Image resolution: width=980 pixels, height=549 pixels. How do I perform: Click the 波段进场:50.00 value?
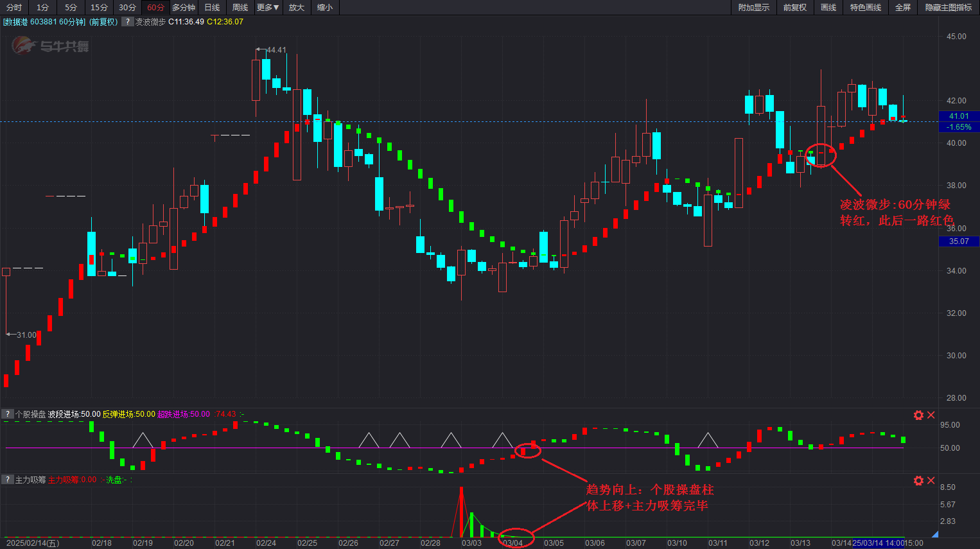tap(74, 415)
